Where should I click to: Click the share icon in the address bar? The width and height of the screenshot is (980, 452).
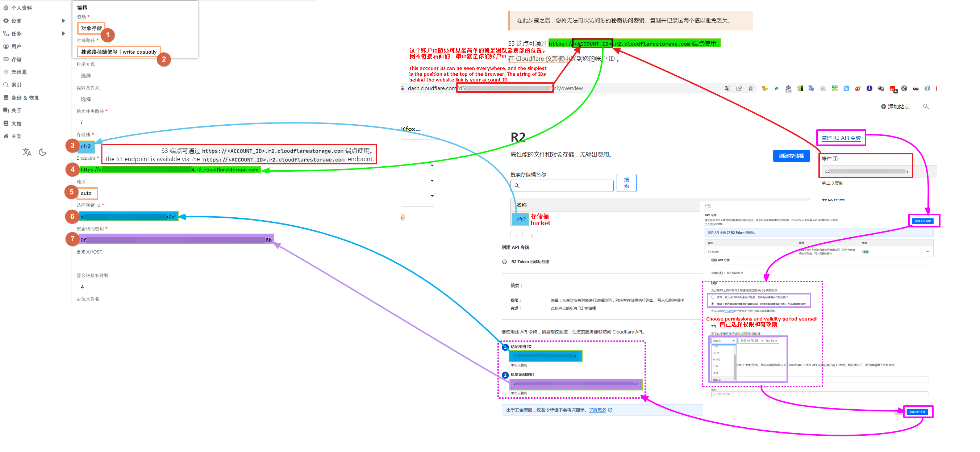coord(739,88)
